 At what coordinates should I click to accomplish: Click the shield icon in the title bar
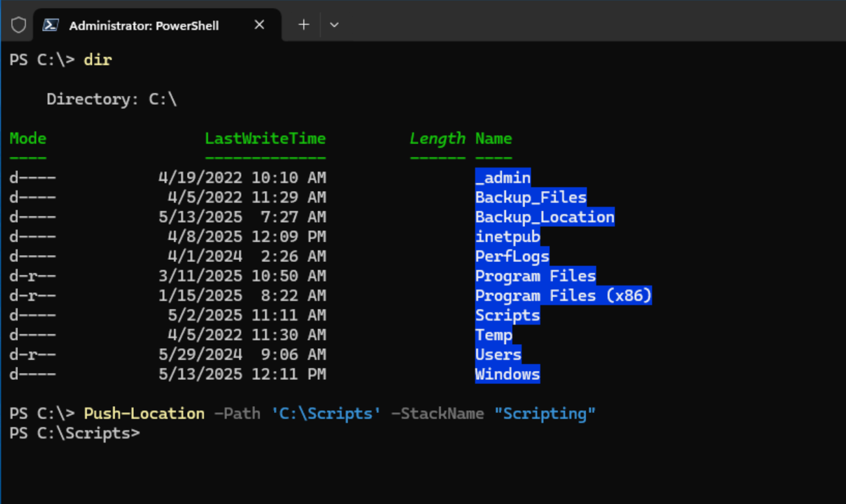(18, 24)
